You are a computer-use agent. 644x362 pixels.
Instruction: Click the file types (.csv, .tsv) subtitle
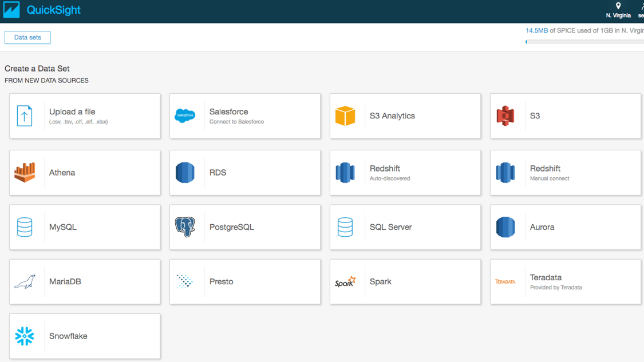pos(78,122)
